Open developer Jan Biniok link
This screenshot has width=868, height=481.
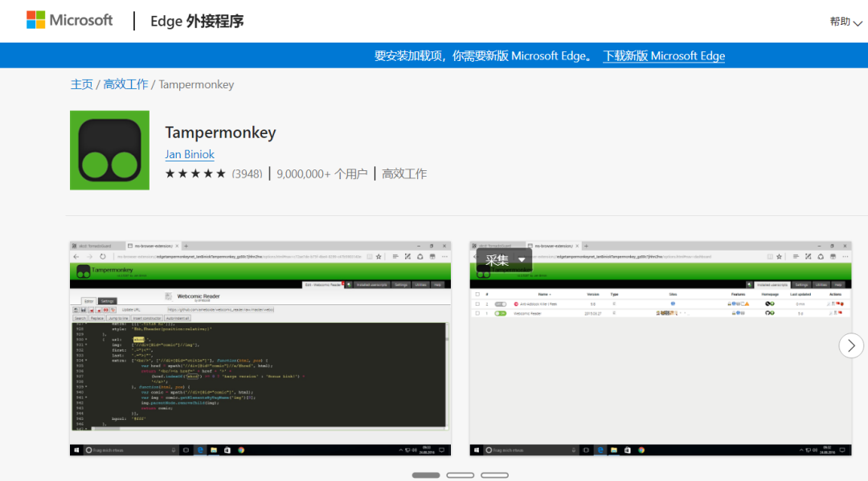(190, 154)
